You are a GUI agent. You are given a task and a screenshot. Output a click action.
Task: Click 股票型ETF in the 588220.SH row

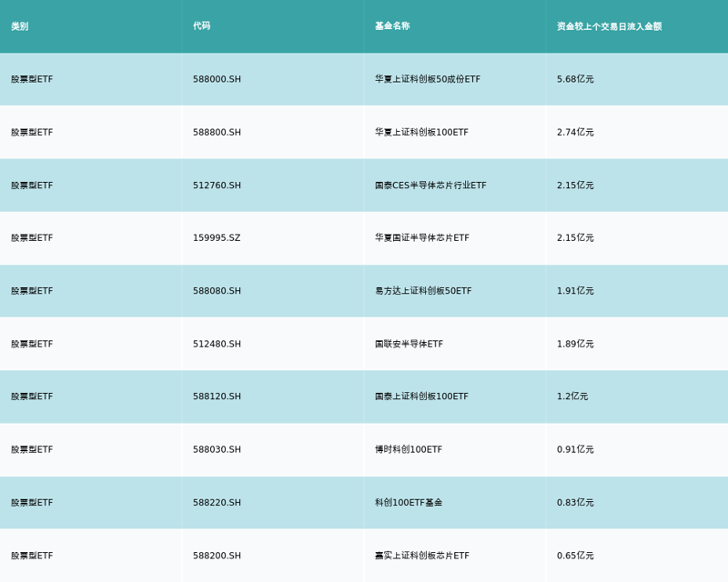pyautogui.click(x=32, y=502)
